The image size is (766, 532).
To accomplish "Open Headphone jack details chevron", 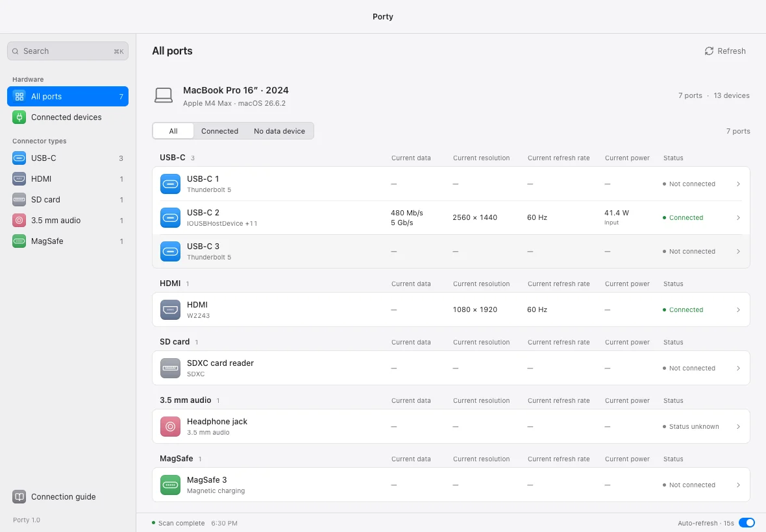I will pyautogui.click(x=738, y=427).
